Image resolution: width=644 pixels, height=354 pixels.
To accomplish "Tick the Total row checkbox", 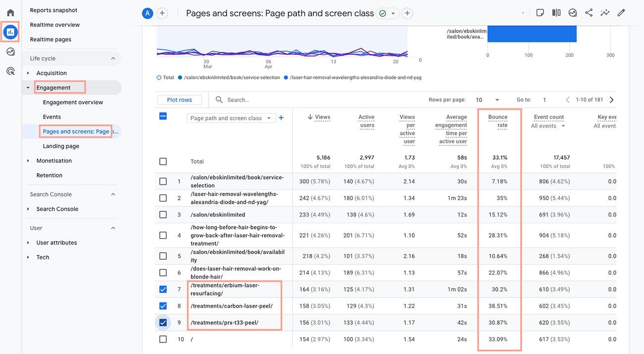I will pyautogui.click(x=163, y=162).
